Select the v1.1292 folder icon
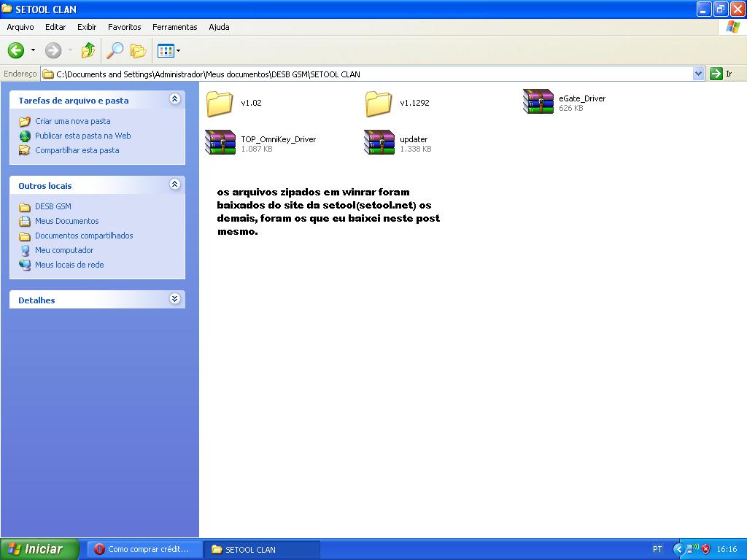The image size is (747, 560). (x=379, y=104)
